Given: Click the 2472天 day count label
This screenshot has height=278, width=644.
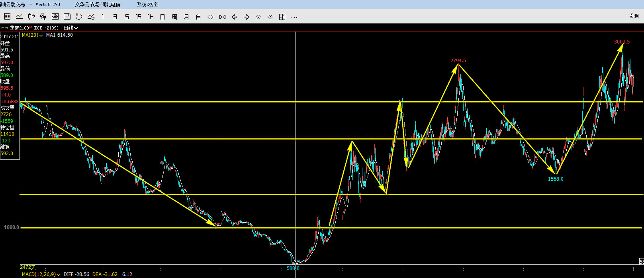Looking at the screenshot, I should (x=28, y=267).
